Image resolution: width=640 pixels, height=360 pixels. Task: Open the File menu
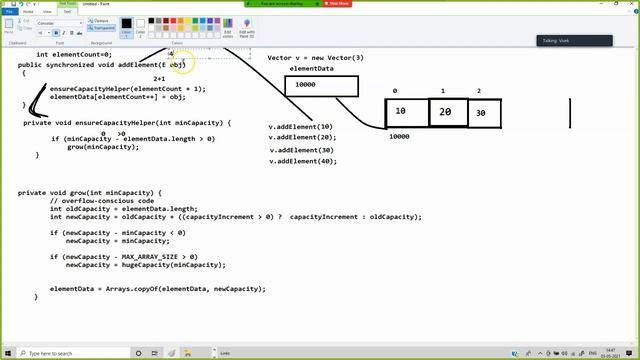[x=9, y=11]
